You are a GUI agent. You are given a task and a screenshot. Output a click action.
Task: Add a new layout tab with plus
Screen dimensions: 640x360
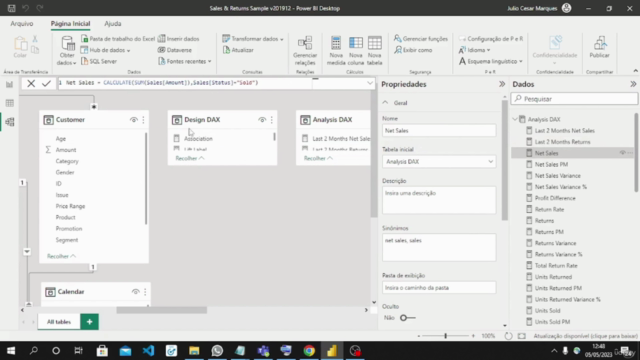point(89,322)
